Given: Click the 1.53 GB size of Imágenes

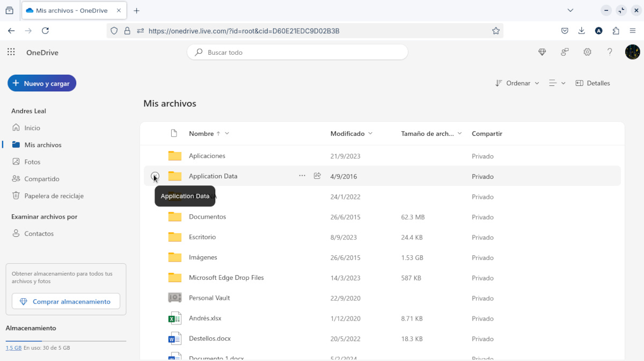Looking at the screenshot, I should click(x=412, y=258).
